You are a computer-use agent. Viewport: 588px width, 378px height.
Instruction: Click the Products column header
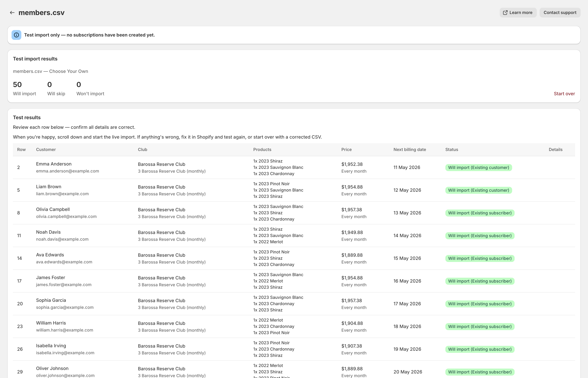pyautogui.click(x=262, y=149)
